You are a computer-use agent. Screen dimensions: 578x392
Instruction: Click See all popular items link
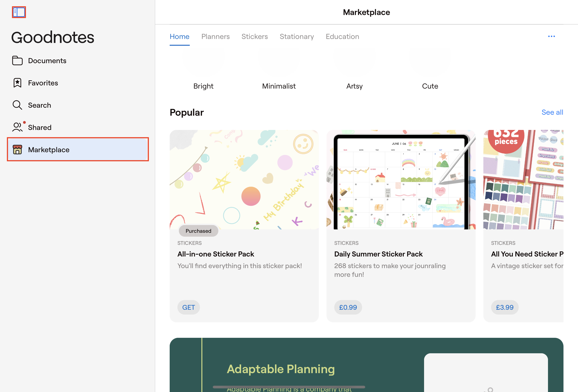click(553, 112)
